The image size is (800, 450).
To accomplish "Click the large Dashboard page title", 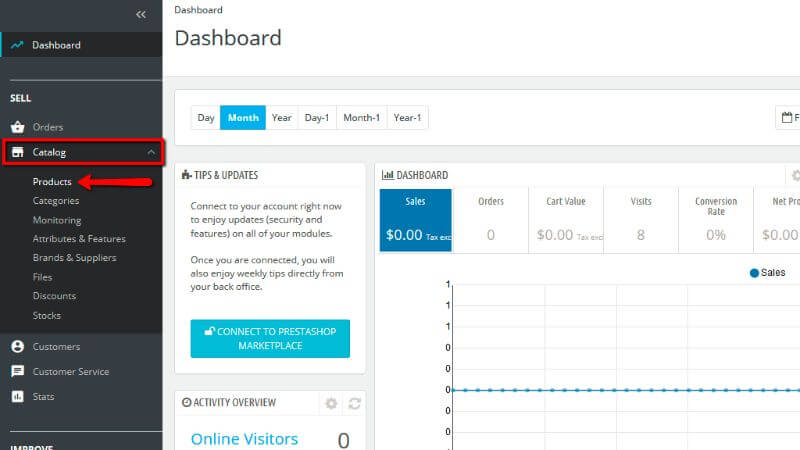I will [x=228, y=38].
